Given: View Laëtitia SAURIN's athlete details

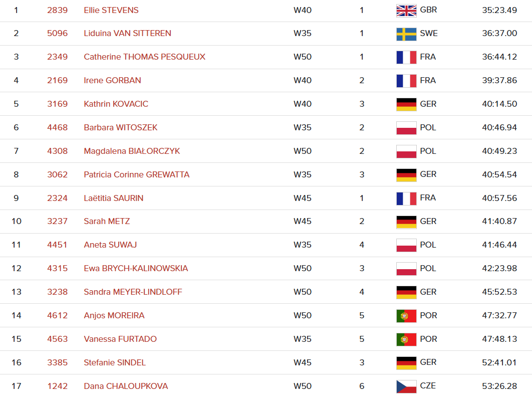Looking at the screenshot, I should [x=114, y=198].
